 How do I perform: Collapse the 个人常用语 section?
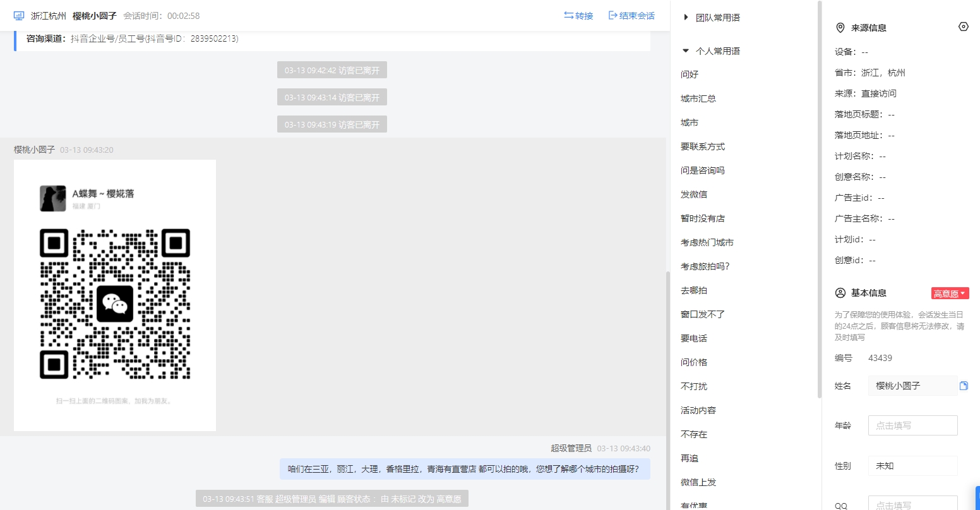pyautogui.click(x=712, y=51)
